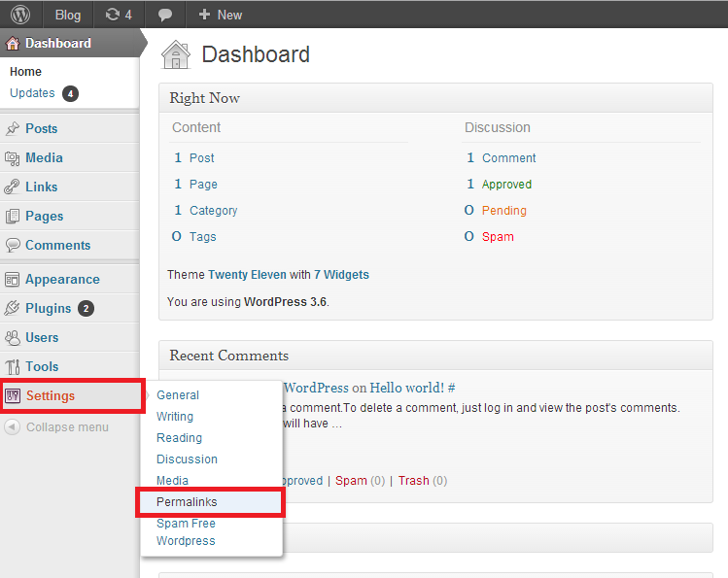The width and height of the screenshot is (728, 578).
Task: Click the Discussion column heading
Action: 498,127
